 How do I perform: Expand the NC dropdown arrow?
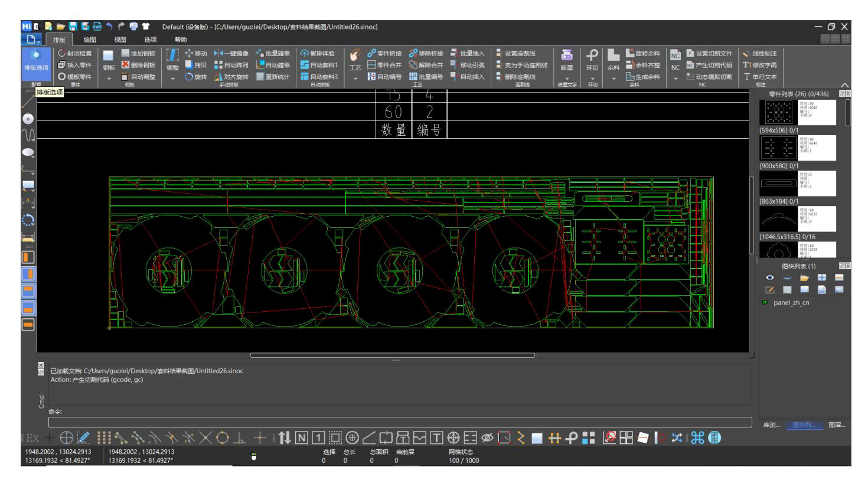676,78
